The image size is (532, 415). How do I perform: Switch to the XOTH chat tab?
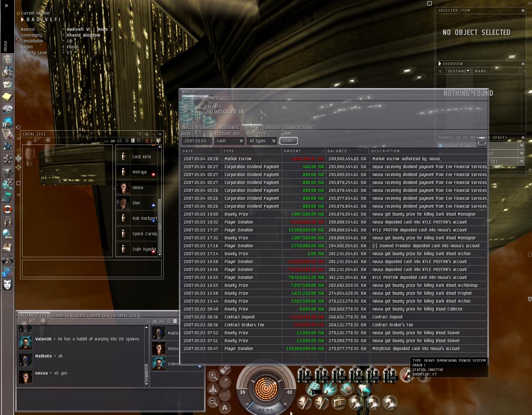point(100,316)
